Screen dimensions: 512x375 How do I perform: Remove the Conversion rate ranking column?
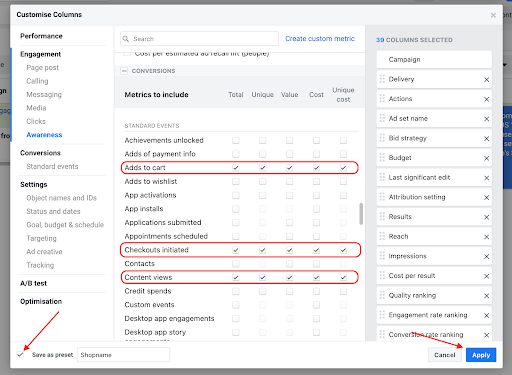point(486,335)
